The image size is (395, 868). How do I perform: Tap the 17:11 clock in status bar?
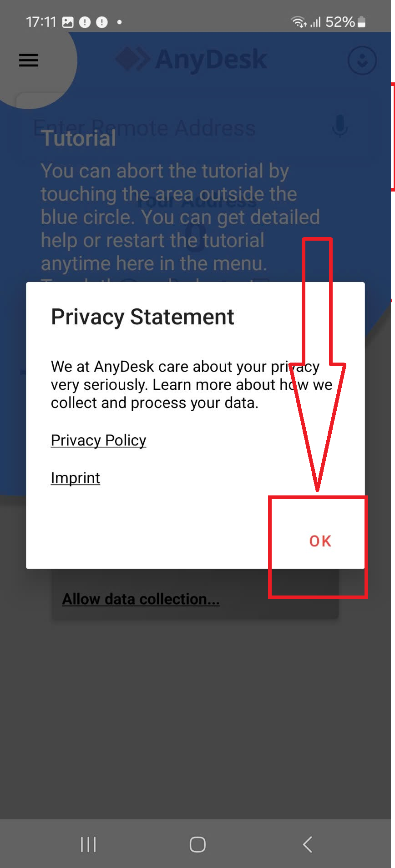(x=41, y=22)
